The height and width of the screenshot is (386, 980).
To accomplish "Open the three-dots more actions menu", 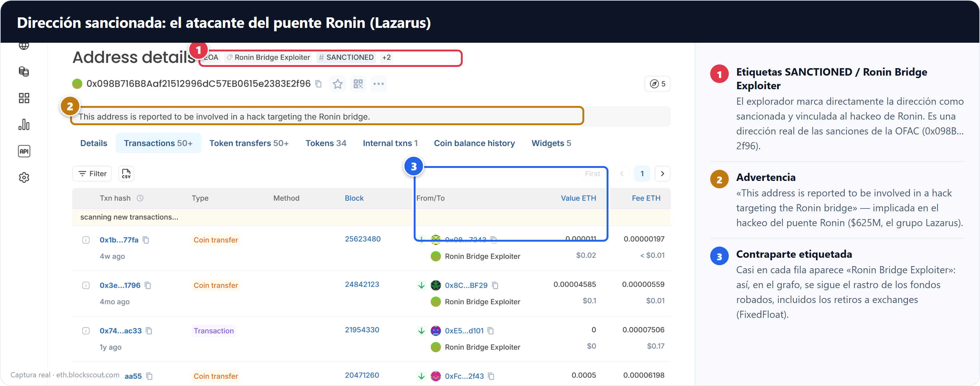I will tap(379, 84).
